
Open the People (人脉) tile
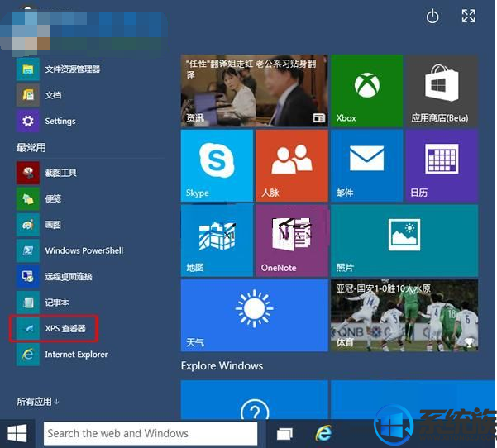(292, 165)
